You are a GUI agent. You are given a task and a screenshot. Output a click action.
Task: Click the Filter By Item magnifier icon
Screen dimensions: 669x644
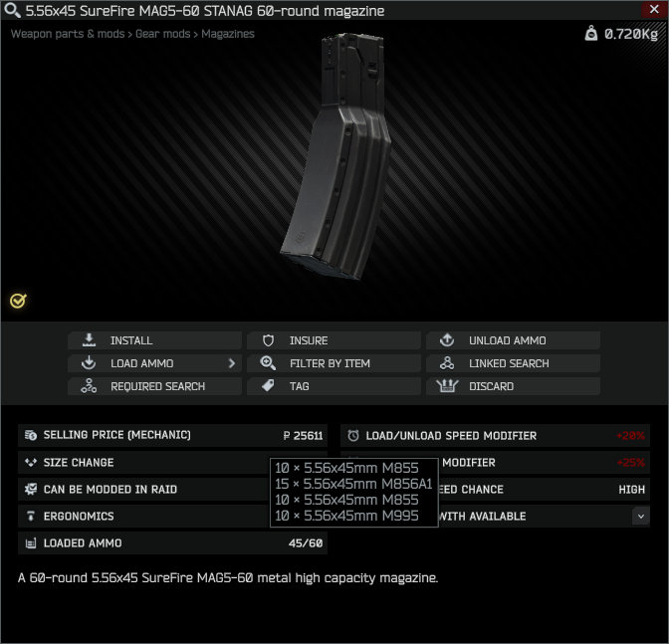tap(268, 363)
